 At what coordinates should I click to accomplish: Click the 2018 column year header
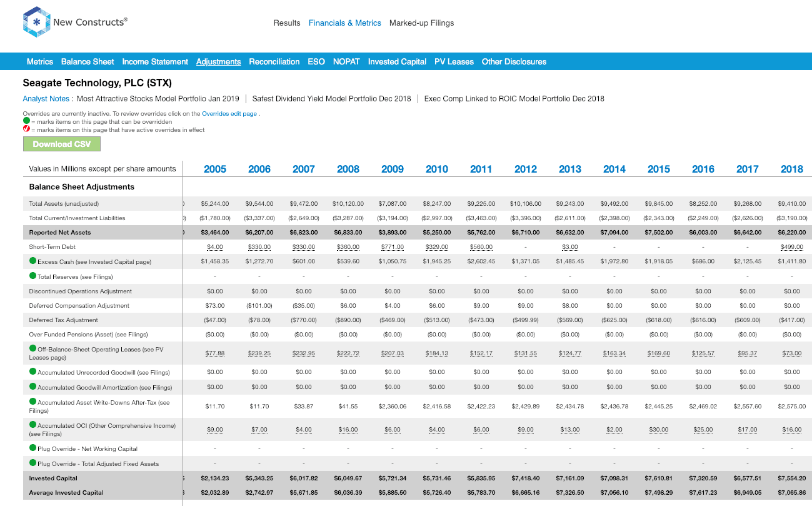[792, 169]
